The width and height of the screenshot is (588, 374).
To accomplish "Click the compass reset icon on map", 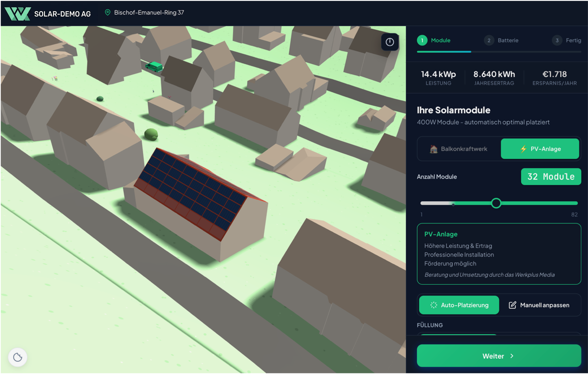I will point(390,42).
